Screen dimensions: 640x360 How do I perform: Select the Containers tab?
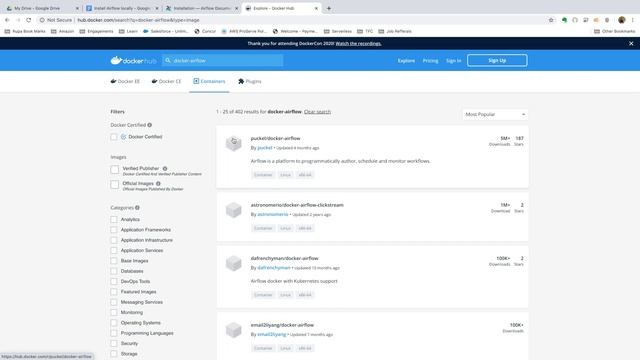tap(209, 81)
